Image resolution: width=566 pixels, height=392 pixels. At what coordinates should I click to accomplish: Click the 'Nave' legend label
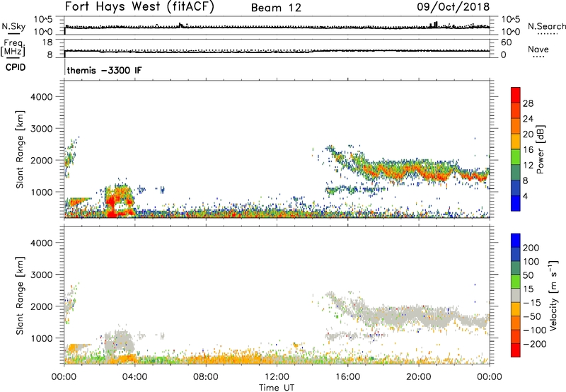pos(538,49)
